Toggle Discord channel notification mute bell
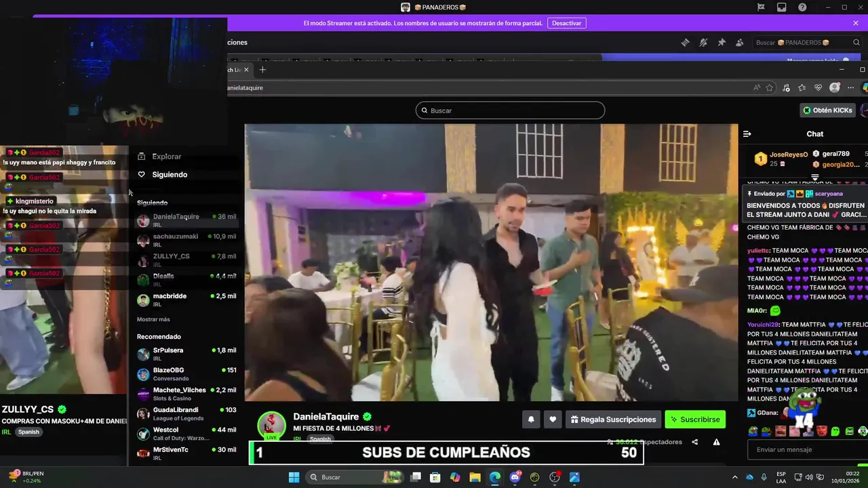The height and width of the screenshot is (488, 868). [x=703, y=42]
